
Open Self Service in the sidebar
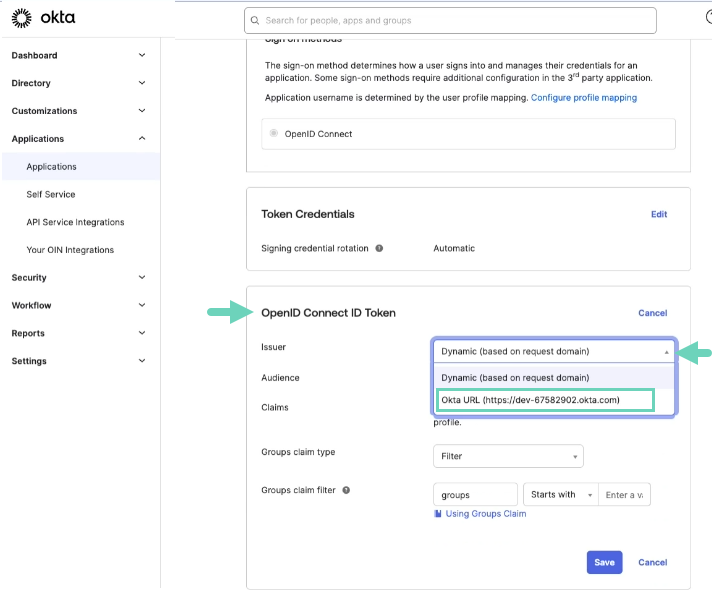pyautogui.click(x=51, y=194)
